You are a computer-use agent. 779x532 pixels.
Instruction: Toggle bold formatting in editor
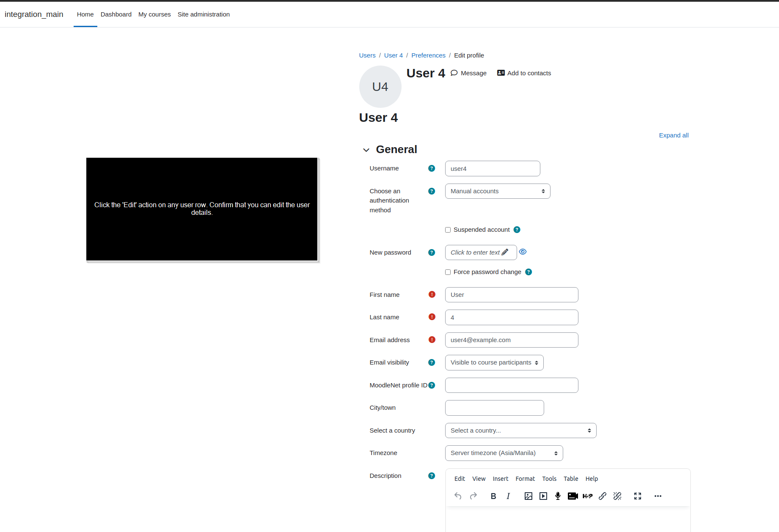click(493, 496)
